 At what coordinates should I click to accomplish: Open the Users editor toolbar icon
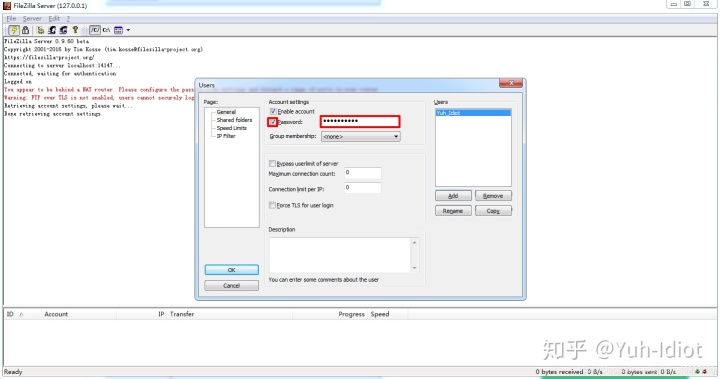click(x=52, y=30)
